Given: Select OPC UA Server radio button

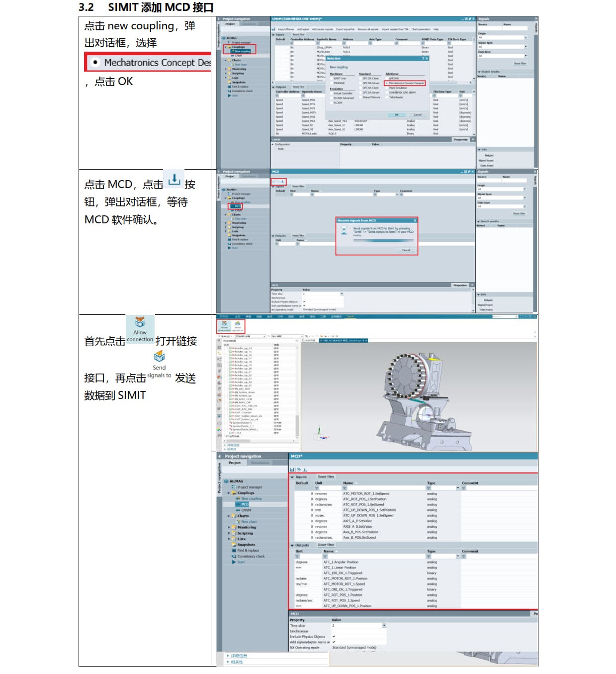Looking at the screenshot, I should tap(360, 93).
